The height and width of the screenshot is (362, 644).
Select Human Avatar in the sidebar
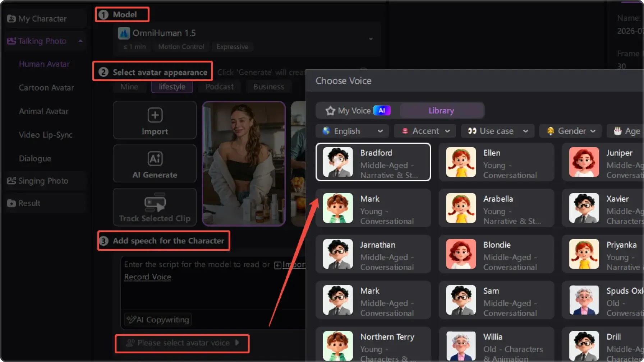tap(44, 64)
